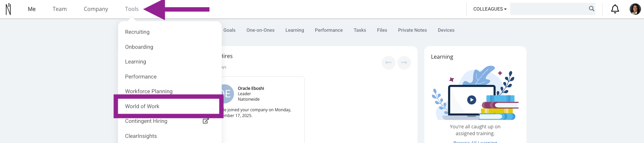Screen dimensions: 644x143
Task: Click external link icon beside Contingent Hiring
Action: [205, 121]
